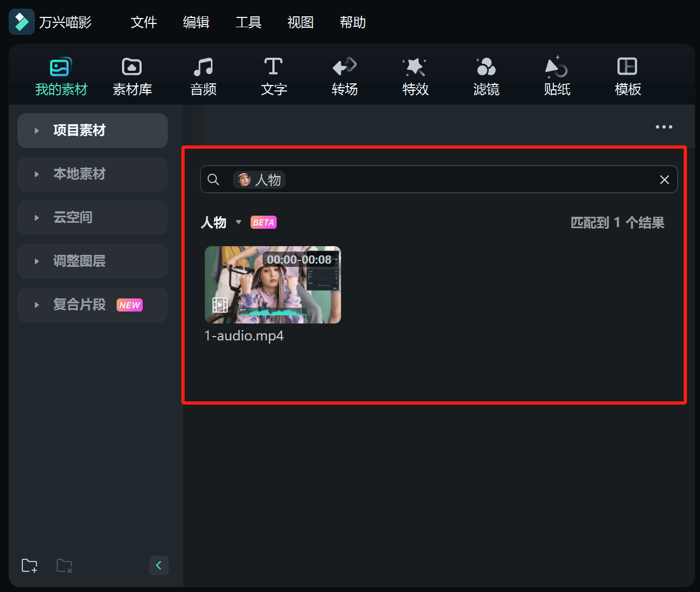The height and width of the screenshot is (592, 700).
Task: Open the 模板 templates tab
Action: click(x=628, y=77)
